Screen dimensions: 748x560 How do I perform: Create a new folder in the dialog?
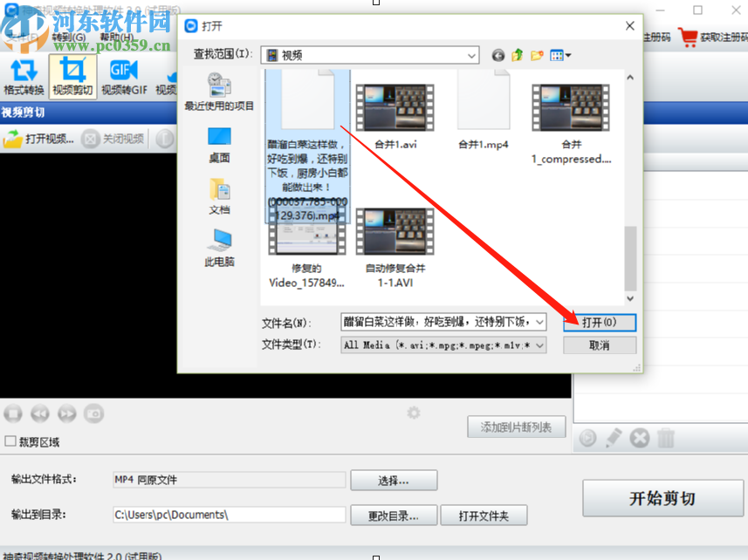pyautogui.click(x=537, y=55)
